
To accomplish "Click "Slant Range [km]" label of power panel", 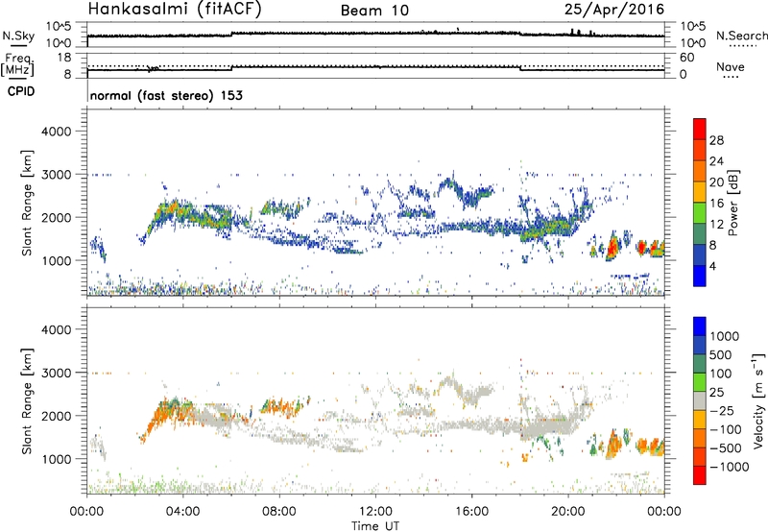I will pos(27,203).
